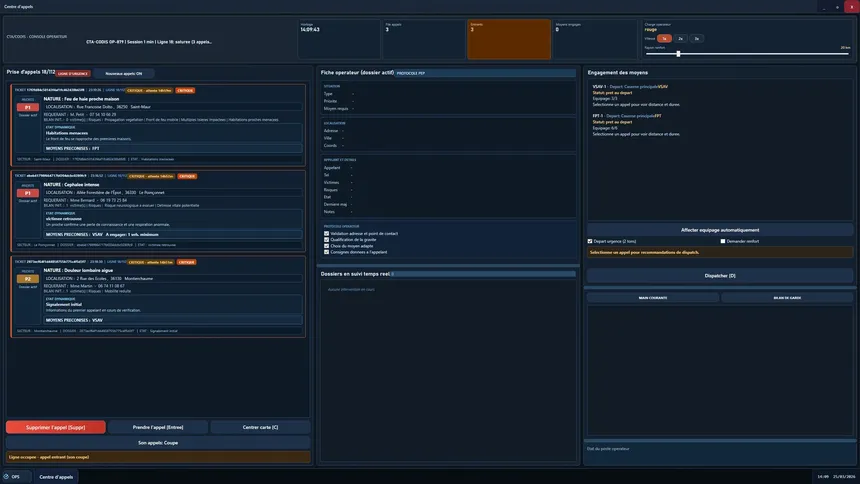Set simulation speed to 2x
Image resolution: width=860 pixels, height=484 pixels.
681,38
